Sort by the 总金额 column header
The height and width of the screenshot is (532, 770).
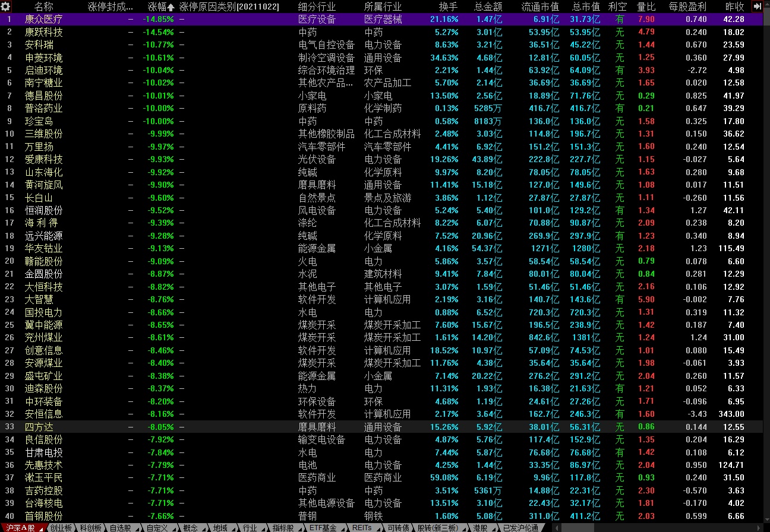coord(488,7)
